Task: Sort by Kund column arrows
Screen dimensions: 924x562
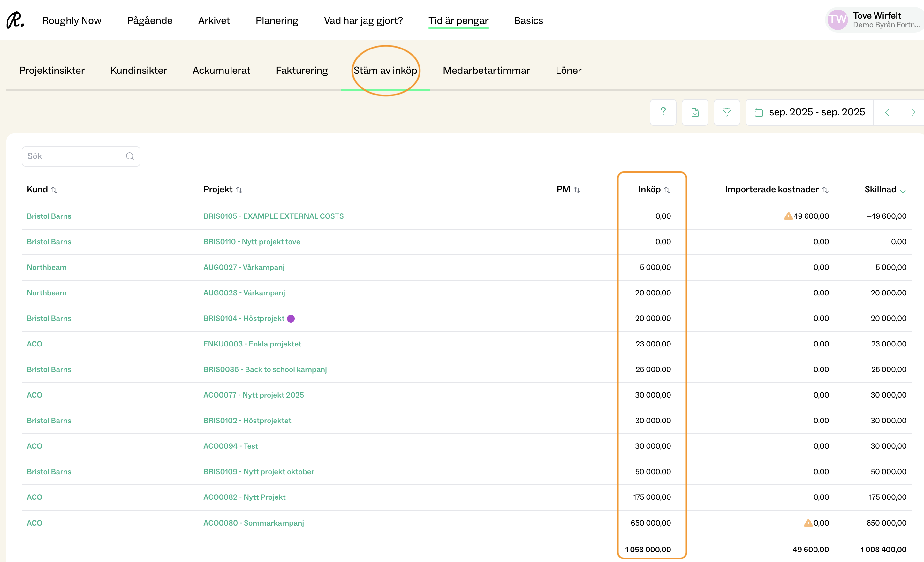Action: tap(54, 190)
